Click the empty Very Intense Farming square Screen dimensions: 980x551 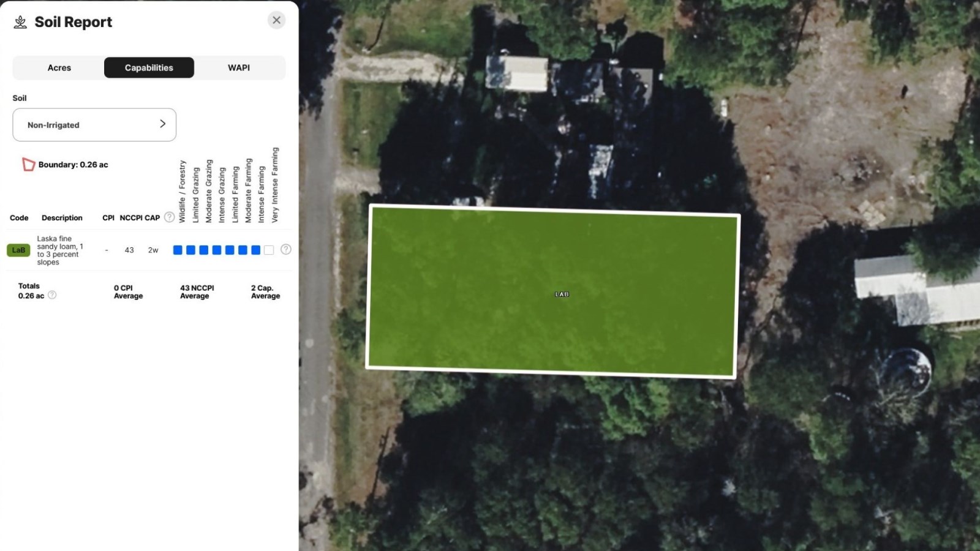point(269,250)
